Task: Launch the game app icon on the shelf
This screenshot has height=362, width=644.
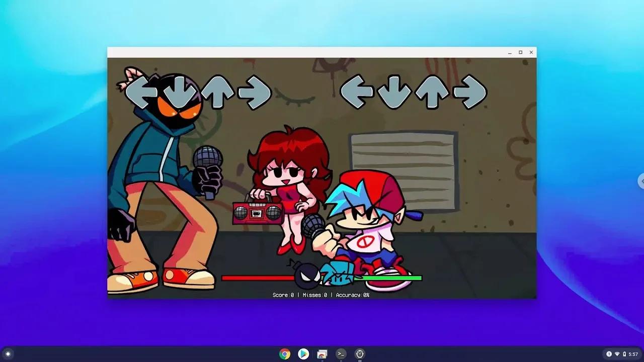Action: pos(360,354)
